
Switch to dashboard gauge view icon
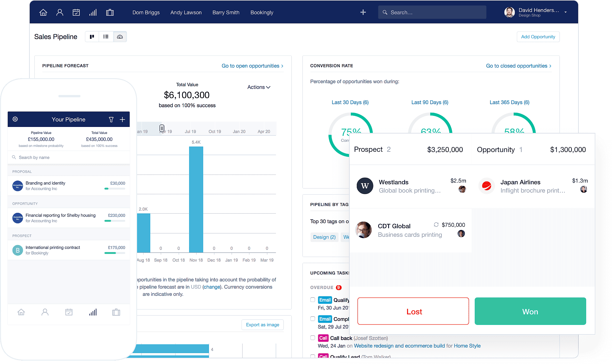(x=120, y=37)
